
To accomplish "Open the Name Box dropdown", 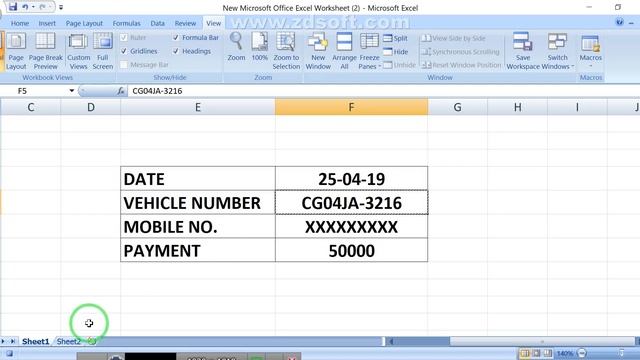I will [x=71, y=91].
